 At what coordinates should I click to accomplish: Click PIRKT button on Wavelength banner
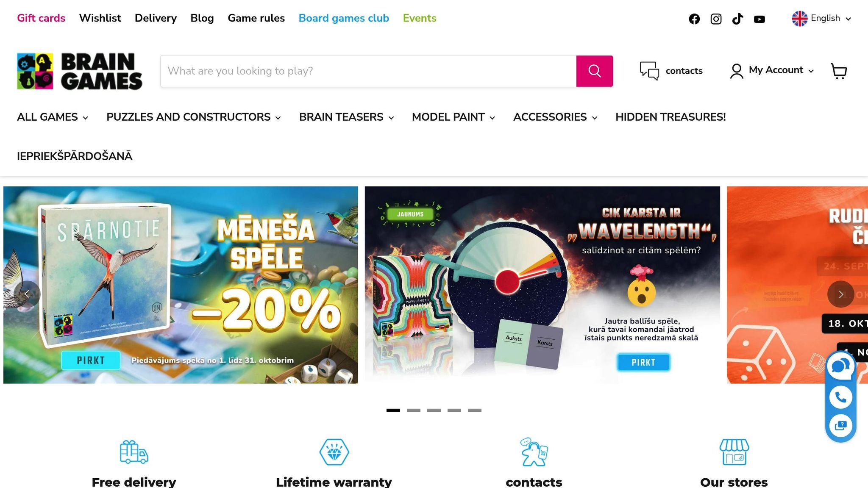tap(643, 362)
